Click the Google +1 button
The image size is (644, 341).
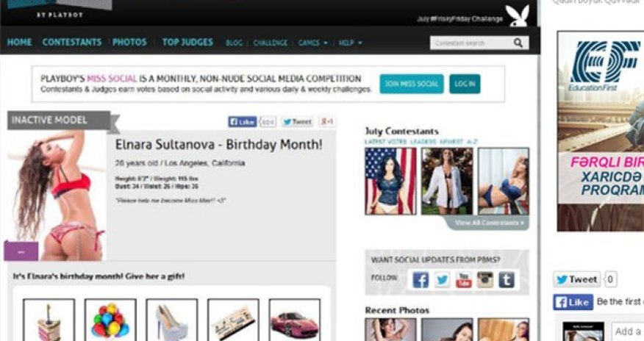[x=327, y=121]
